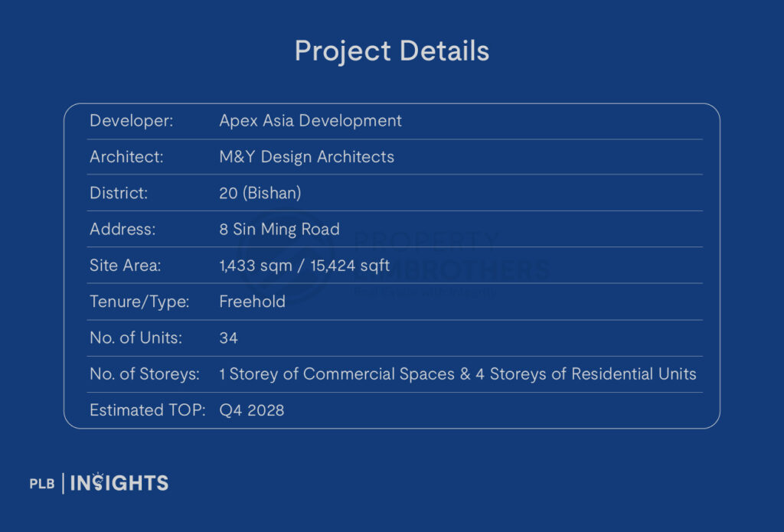The image size is (784, 532).
Task: Select the 'District:' label
Action: point(119,193)
